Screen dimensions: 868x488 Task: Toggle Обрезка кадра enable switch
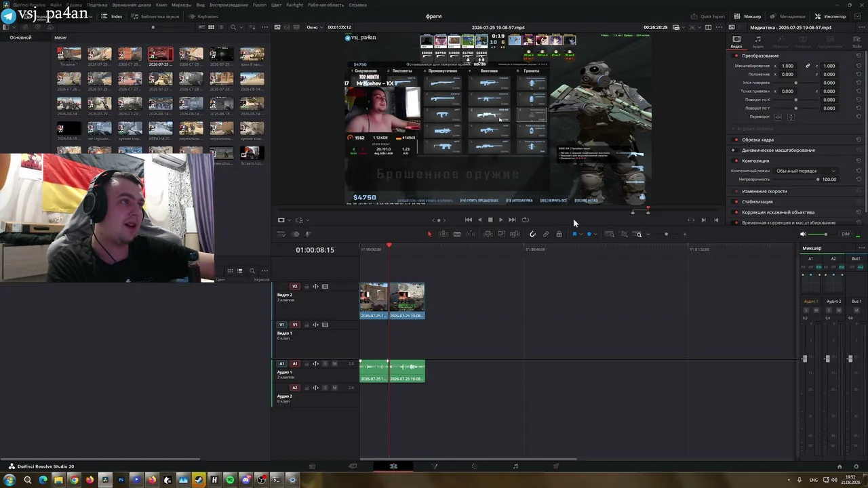736,140
